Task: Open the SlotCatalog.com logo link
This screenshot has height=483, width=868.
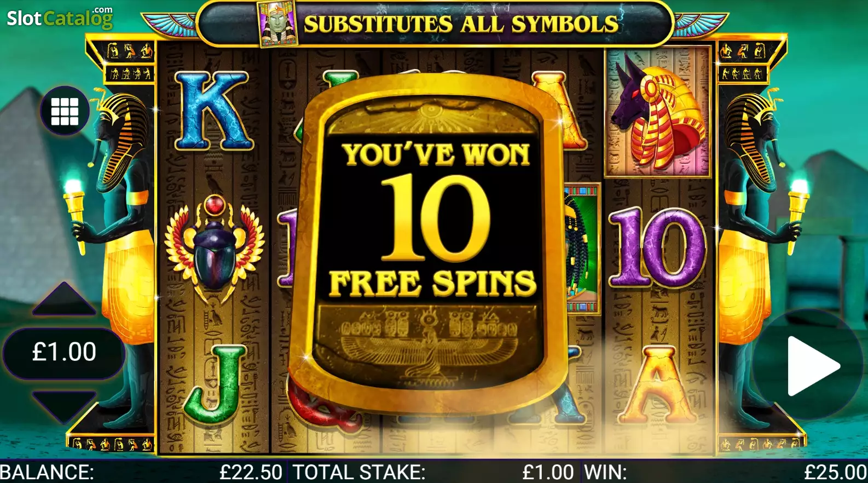Action: pos(60,18)
